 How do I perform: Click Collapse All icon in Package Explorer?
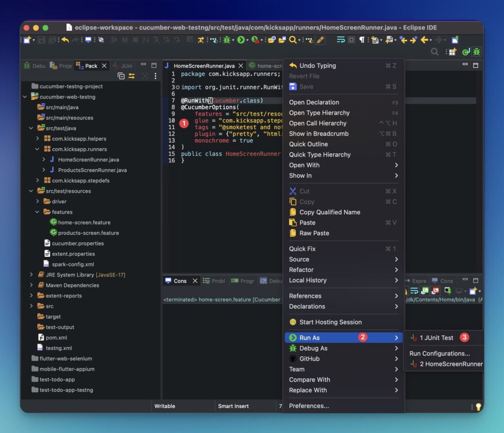(121, 76)
